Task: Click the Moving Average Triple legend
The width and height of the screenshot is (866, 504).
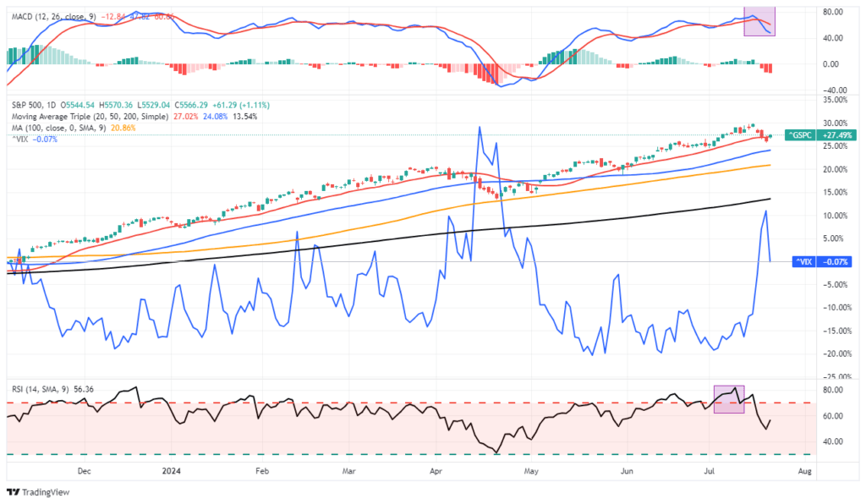Action: (90, 117)
